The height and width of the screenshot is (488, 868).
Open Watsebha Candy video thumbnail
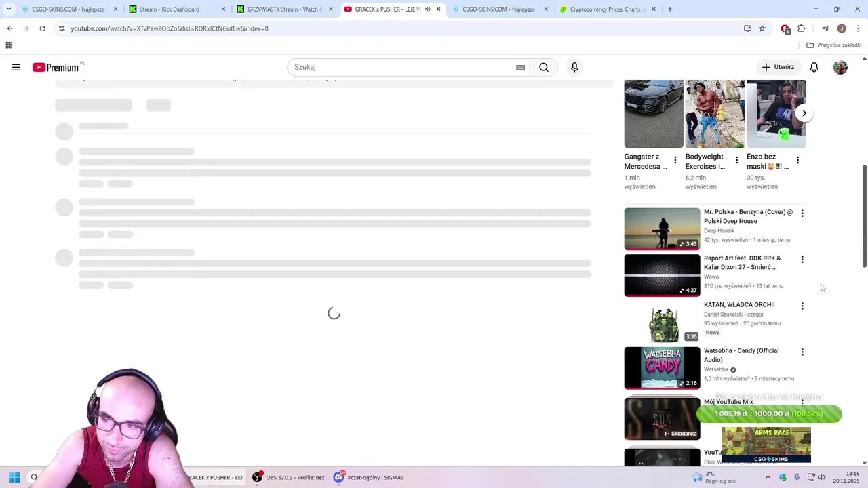click(x=662, y=368)
